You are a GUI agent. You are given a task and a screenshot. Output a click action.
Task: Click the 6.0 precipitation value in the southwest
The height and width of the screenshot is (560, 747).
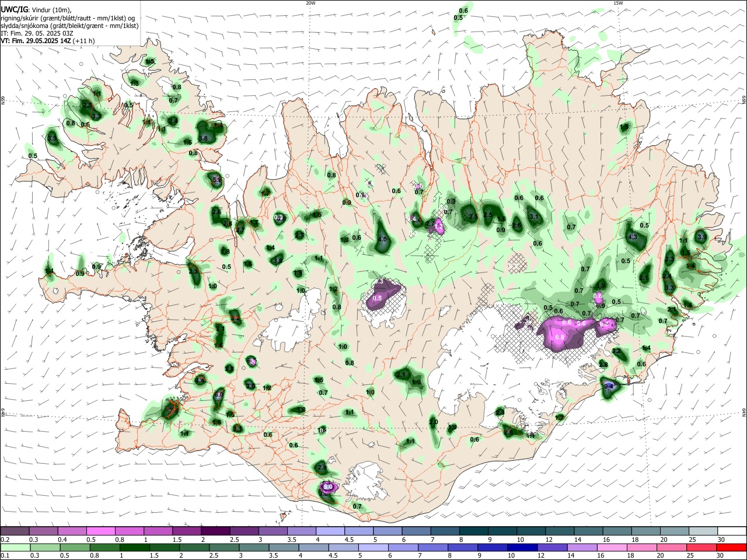pyautogui.click(x=219, y=395)
